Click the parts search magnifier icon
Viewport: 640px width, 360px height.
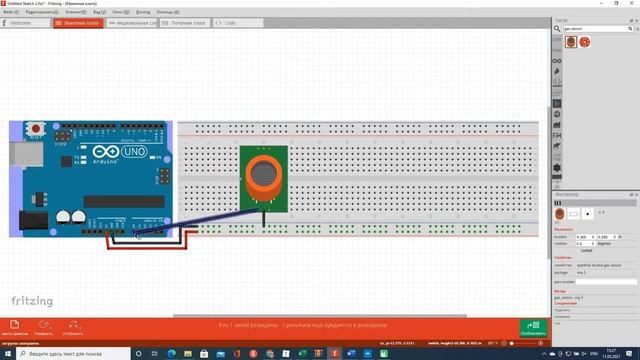557,29
